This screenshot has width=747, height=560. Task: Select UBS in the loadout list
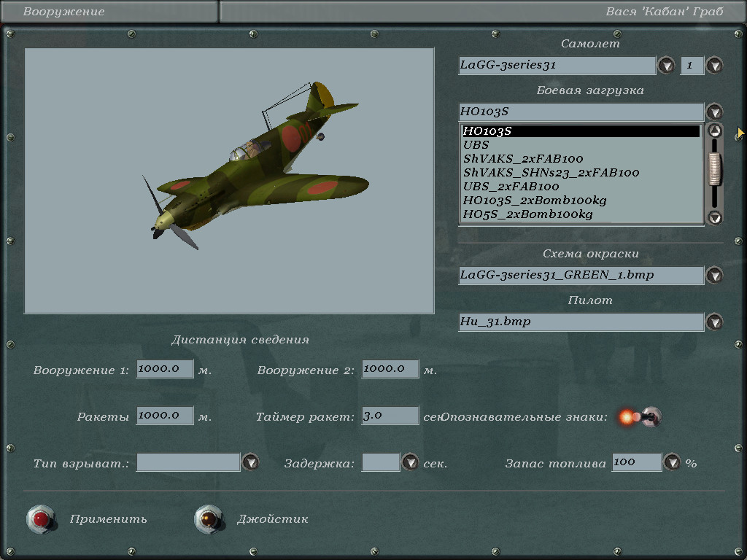coord(581,145)
